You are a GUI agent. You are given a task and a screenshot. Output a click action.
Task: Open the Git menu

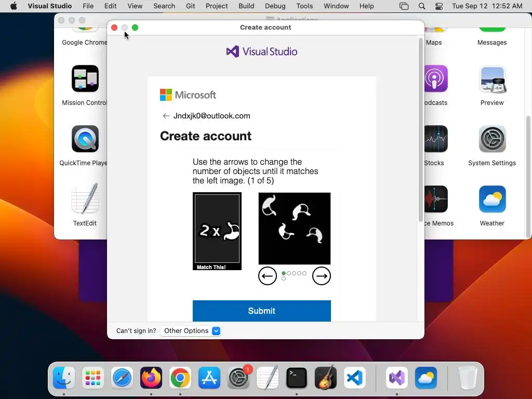click(190, 6)
